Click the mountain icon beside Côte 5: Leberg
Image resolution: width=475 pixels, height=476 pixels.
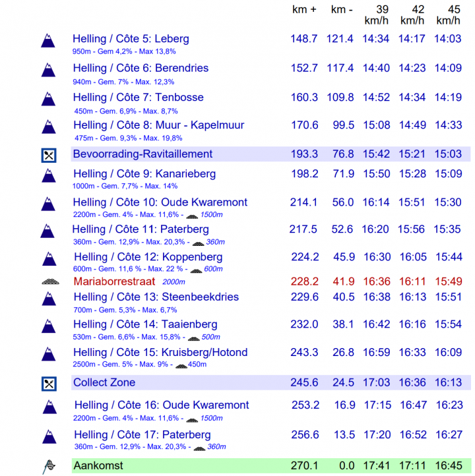tap(48, 41)
